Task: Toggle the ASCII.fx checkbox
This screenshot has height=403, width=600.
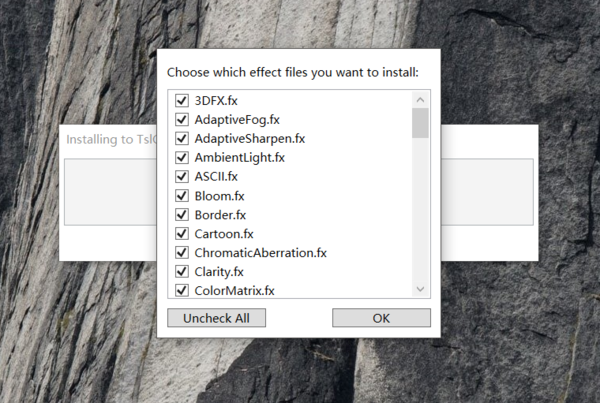Action: click(x=182, y=177)
